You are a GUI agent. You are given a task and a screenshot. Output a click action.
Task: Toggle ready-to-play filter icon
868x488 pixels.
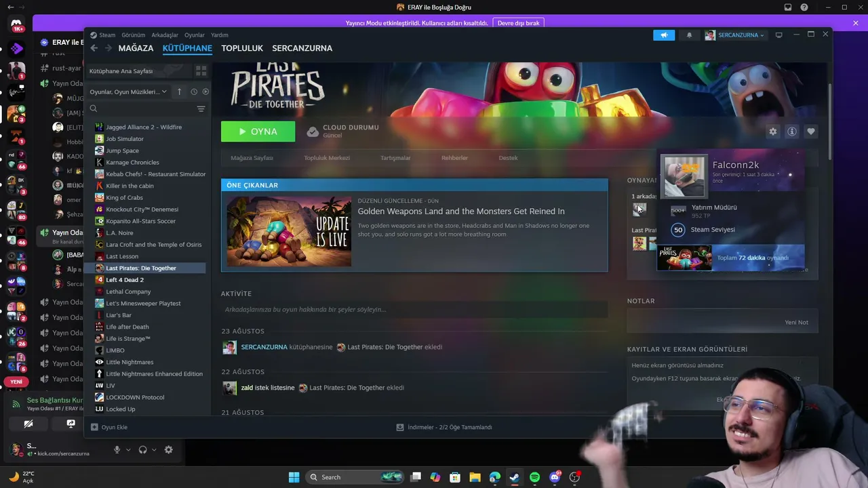click(x=205, y=92)
